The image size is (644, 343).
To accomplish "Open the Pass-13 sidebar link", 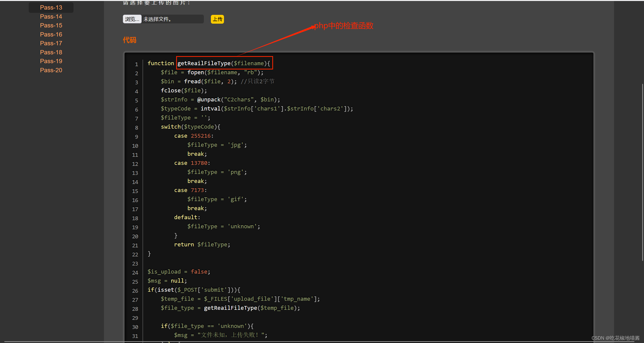I will [51, 8].
